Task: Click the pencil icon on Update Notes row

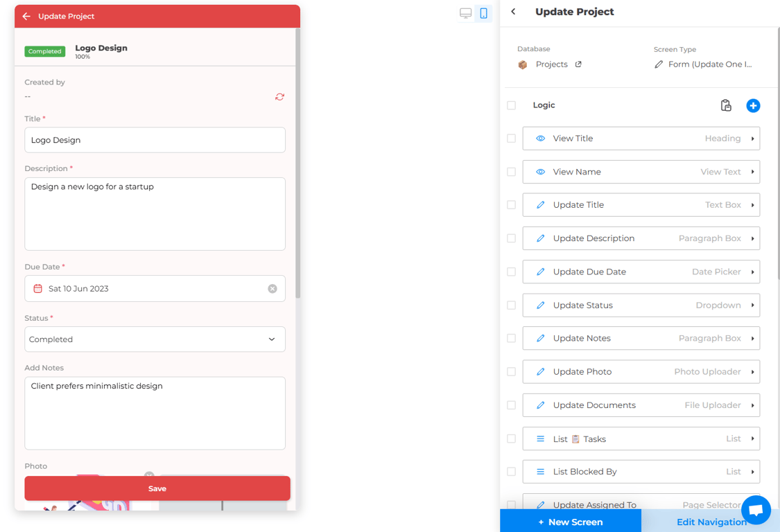Action: click(x=540, y=338)
